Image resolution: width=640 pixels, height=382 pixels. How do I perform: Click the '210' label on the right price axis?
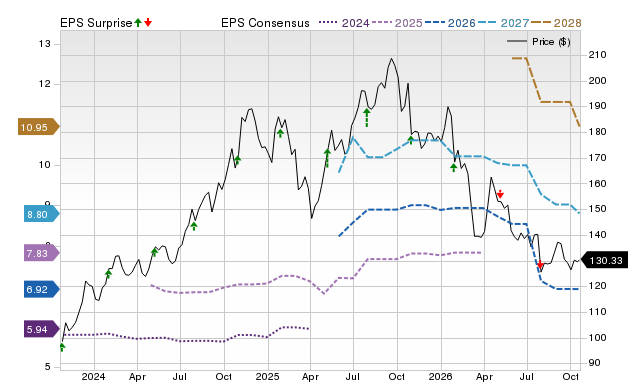pos(597,55)
